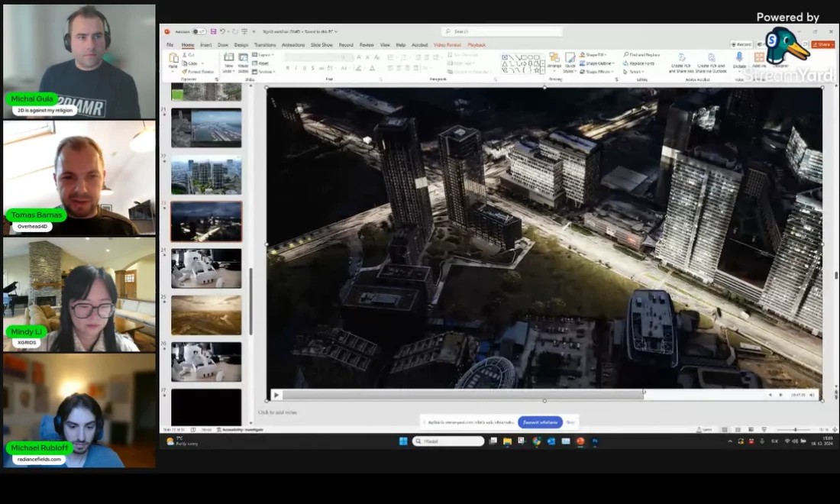Click the Record button near Share
The image size is (840, 504).
click(x=741, y=44)
